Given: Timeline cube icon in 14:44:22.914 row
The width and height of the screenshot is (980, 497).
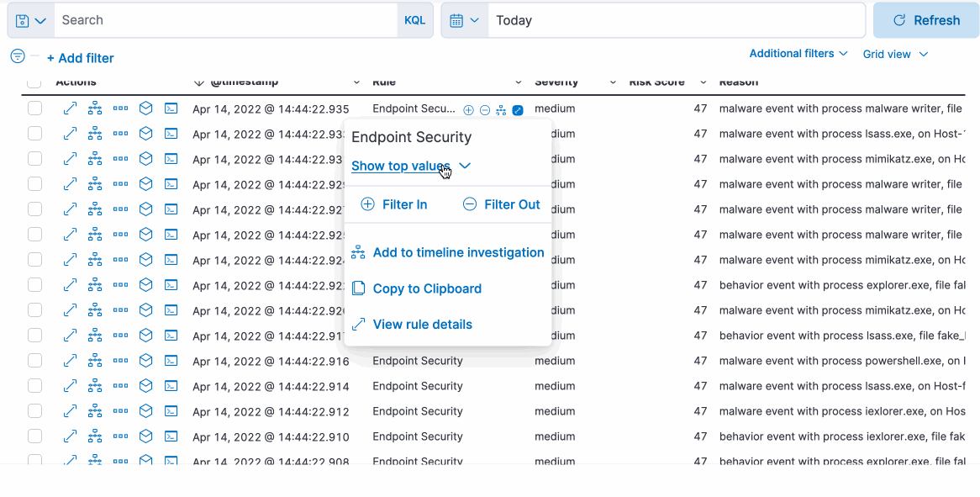Looking at the screenshot, I should click(145, 386).
